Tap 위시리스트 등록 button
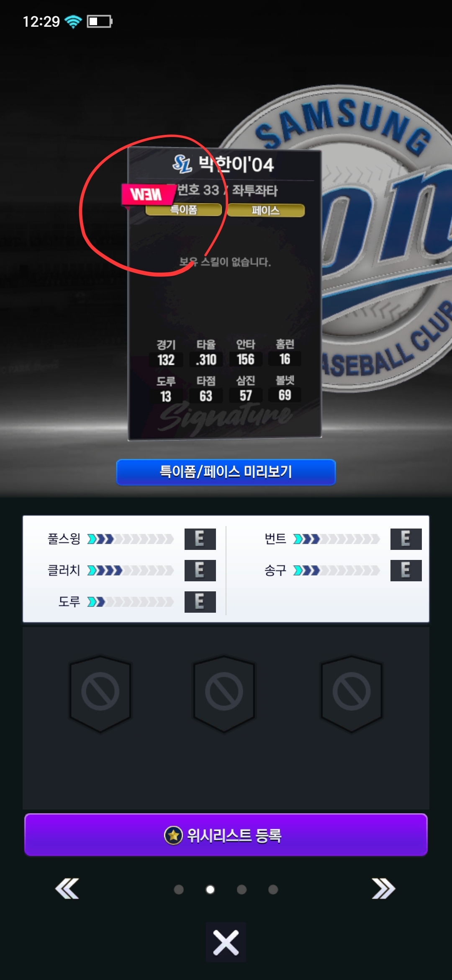Image resolution: width=452 pixels, height=980 pixels. click(x=226, y=835)
